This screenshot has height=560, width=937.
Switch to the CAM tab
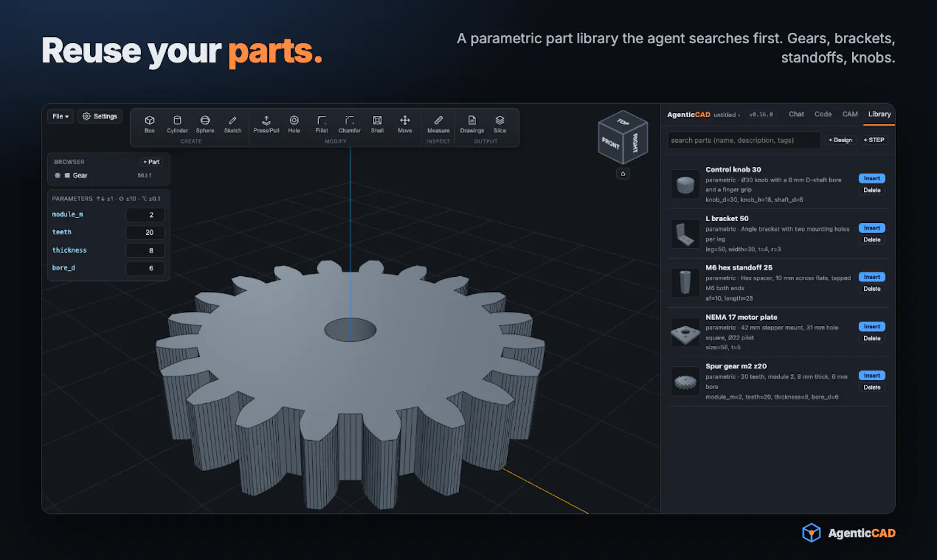click(850, 114)
